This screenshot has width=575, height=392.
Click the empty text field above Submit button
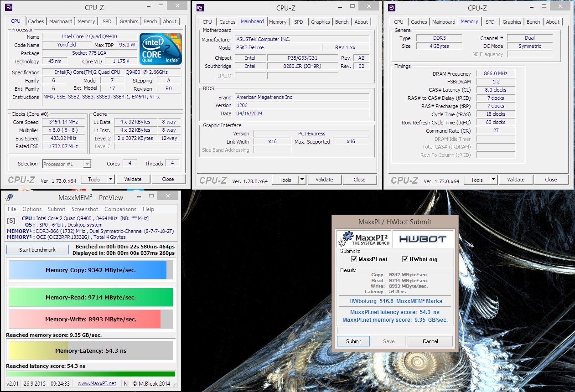(x=394, y=330)
